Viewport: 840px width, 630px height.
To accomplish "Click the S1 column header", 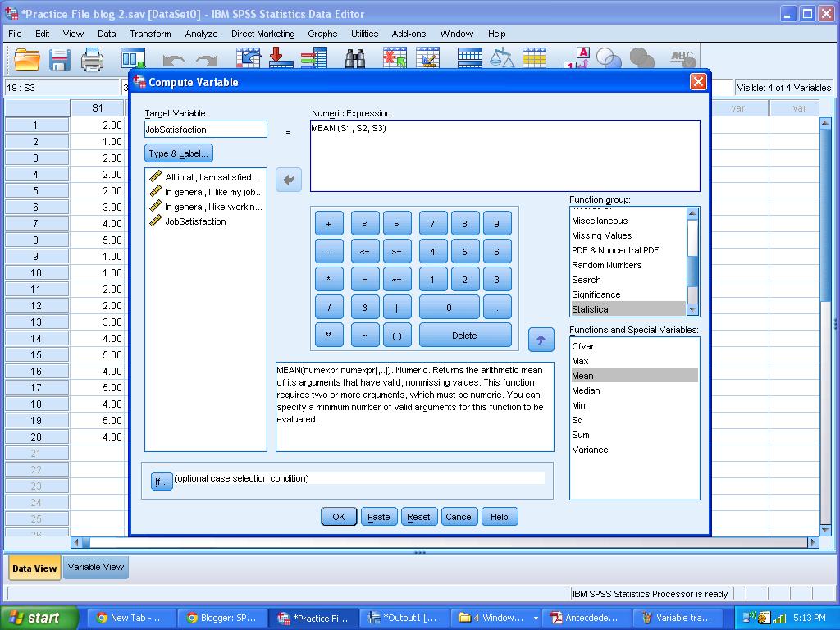I will [x=98, y=107].
